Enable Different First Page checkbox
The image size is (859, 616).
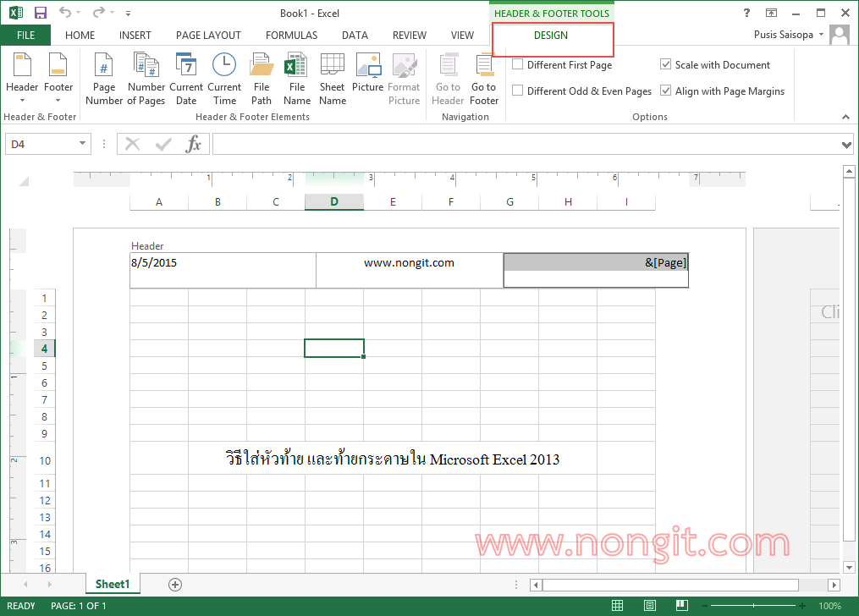[517, 64]
